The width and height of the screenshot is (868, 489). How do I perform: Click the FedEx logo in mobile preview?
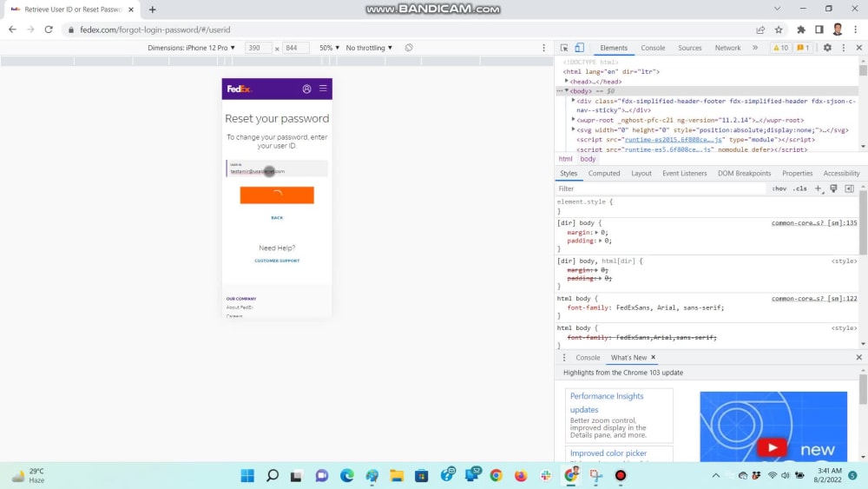pos(239,89)
